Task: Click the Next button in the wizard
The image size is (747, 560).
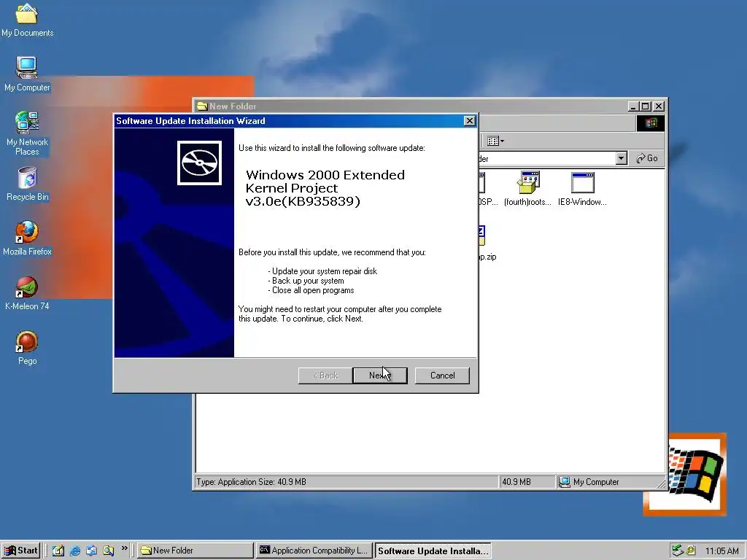Action: (379, 376)
